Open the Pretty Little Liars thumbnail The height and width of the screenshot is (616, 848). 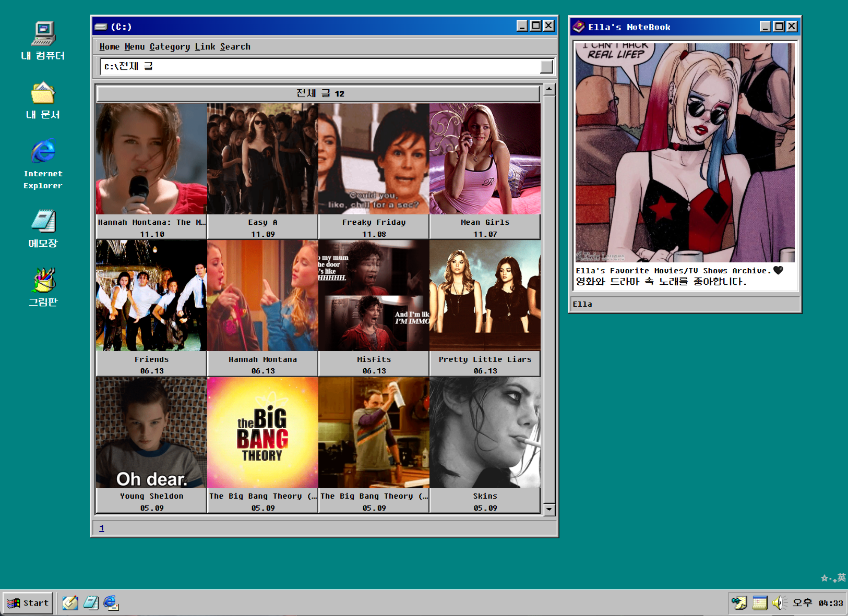point(485,295)
